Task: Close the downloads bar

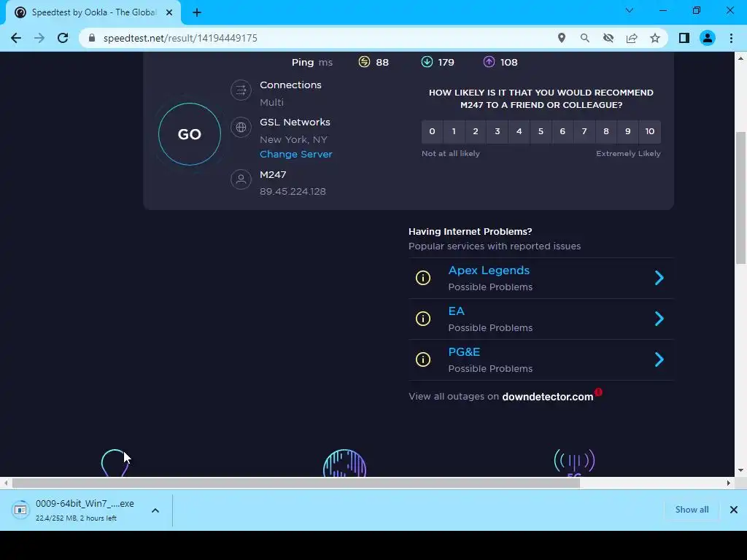Action: (734, 510)
